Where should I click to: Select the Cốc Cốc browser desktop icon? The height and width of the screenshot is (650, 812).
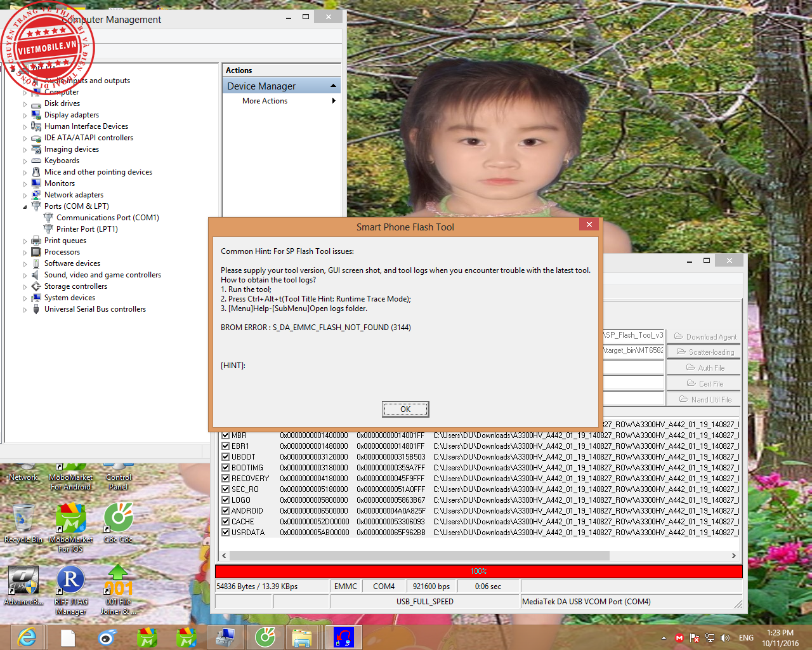tap(119, 519)
